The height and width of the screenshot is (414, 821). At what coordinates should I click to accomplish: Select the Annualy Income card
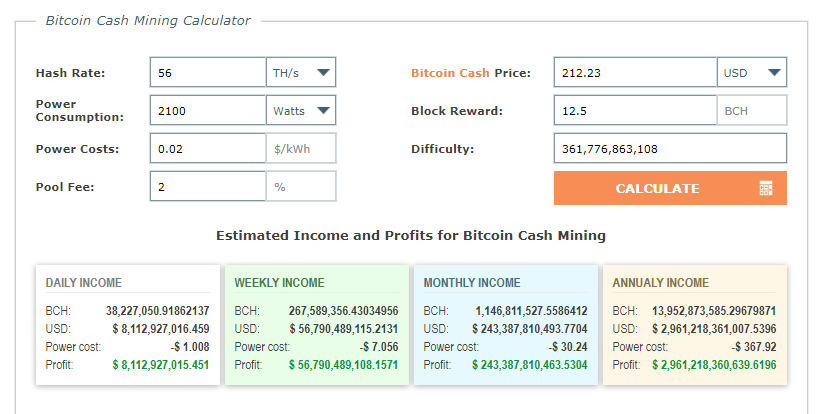pyautogui.click(x=695, y=325)
